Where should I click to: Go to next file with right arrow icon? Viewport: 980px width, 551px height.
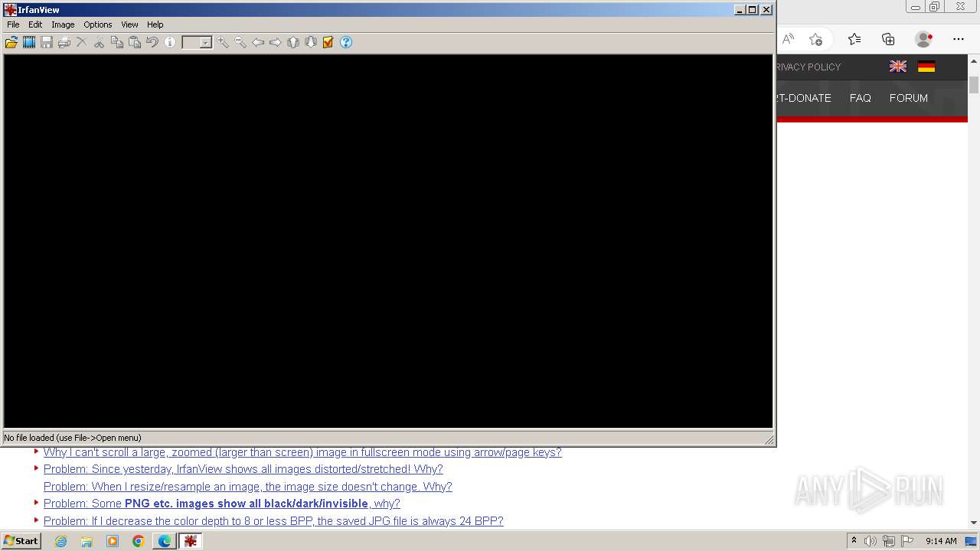click(x=276, y=42)
